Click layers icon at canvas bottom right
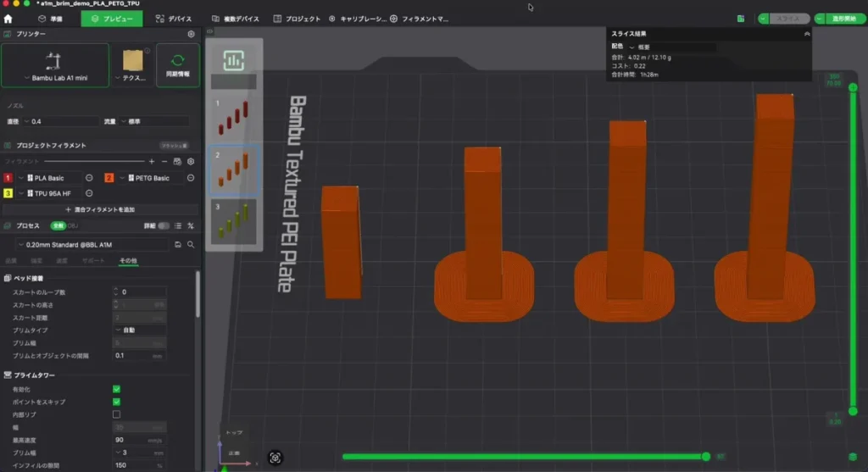The image size is (868, 472). coord(853,457)
